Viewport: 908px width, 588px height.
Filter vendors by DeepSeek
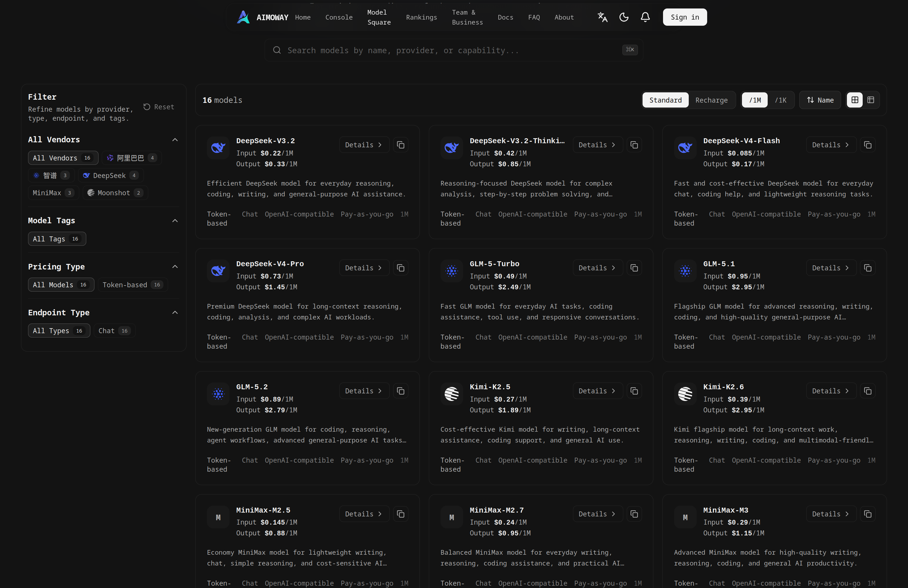pos(111,175)
